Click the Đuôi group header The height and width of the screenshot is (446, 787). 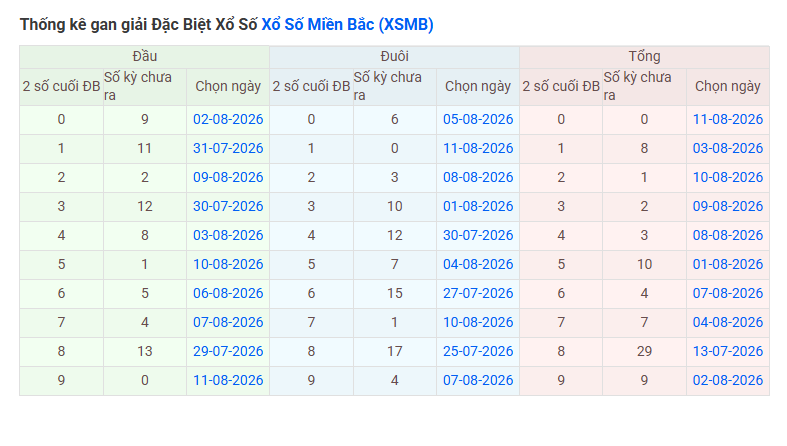(x=395, y=56)
